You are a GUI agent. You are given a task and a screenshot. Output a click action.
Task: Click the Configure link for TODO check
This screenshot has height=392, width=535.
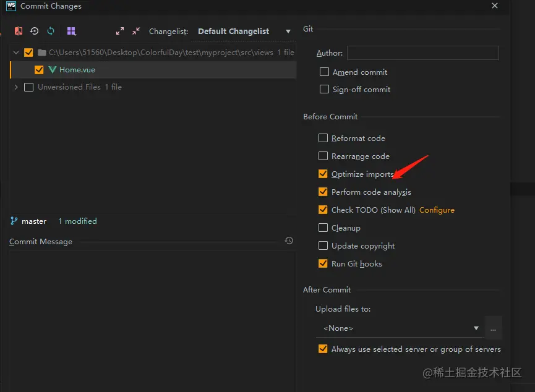click(437, 210)
